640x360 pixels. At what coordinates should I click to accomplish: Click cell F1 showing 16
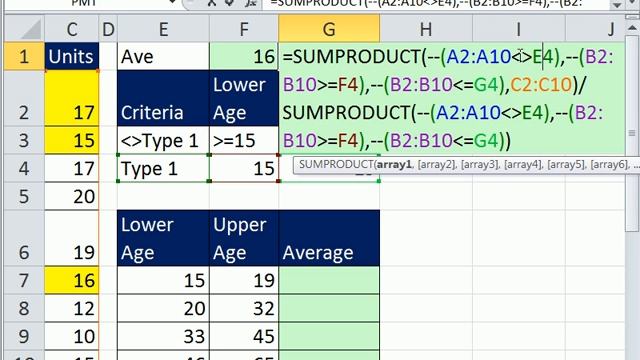(244, 56)
